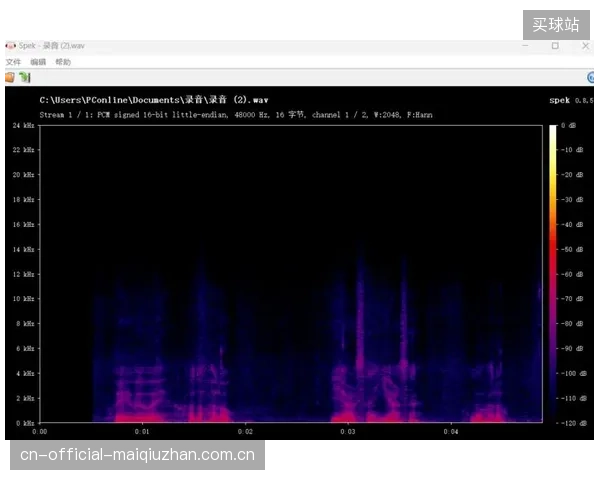Click the 'spek' version label

tap(571, 100)
